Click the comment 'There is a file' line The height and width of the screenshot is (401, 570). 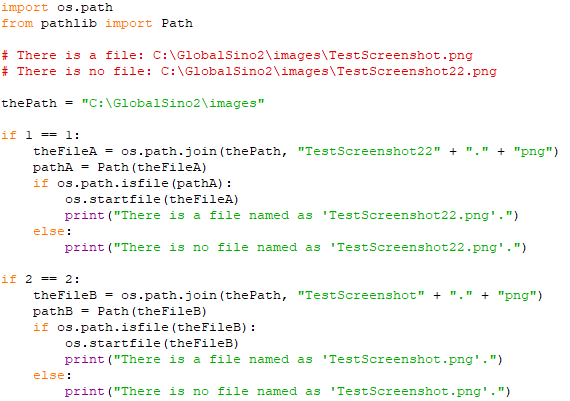237,55
